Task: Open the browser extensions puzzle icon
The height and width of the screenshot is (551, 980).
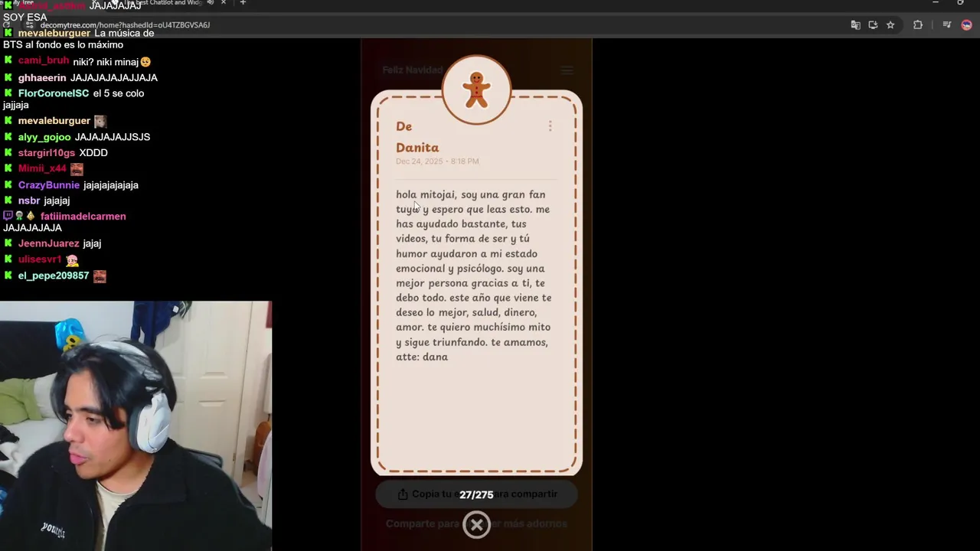Action: point(918,25)
